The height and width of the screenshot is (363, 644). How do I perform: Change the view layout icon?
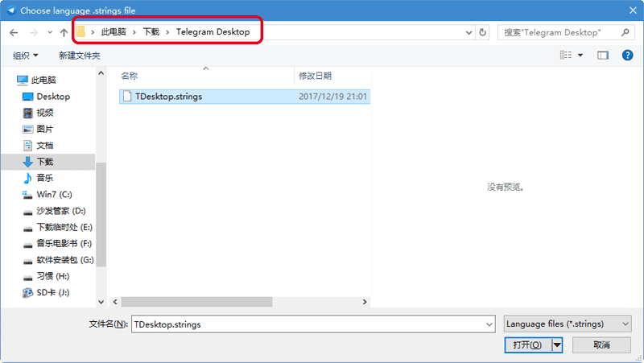pyautogui.click(x=566, y=55)
